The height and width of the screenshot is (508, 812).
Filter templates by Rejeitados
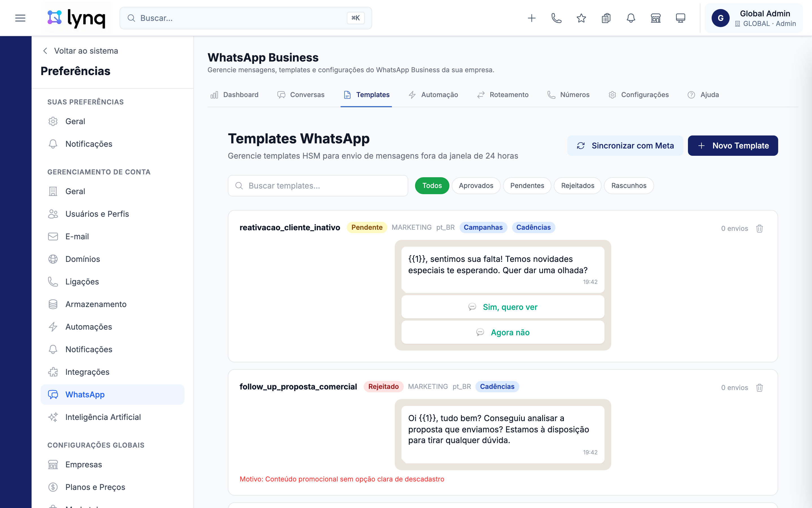pos(577,186)
